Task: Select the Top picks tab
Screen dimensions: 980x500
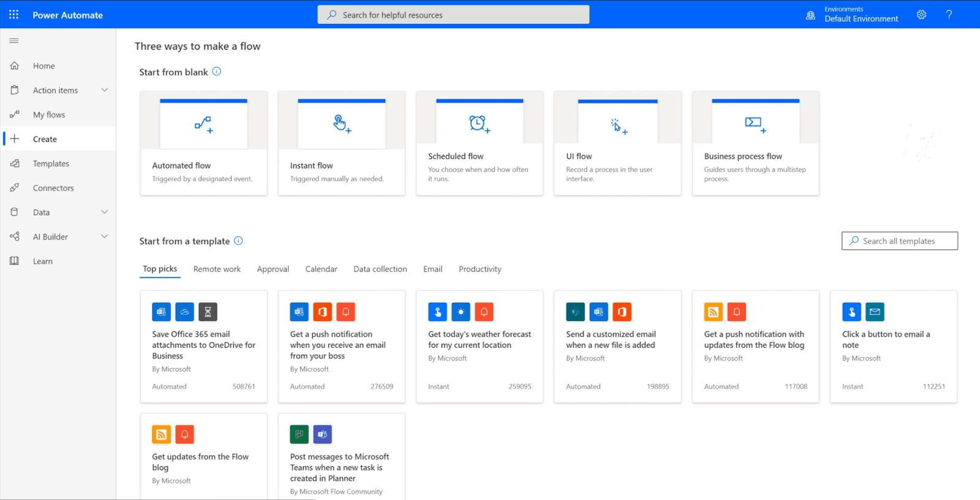Action: pos(160,269)
